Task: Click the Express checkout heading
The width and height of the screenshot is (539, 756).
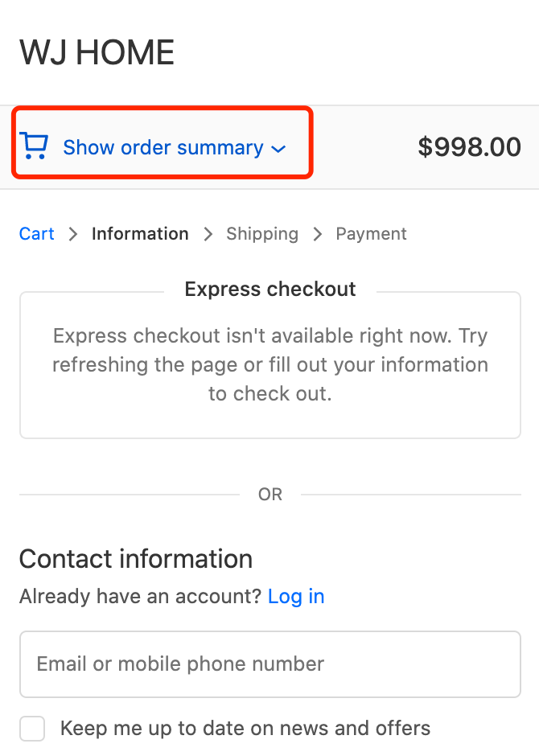Action: 270,290
